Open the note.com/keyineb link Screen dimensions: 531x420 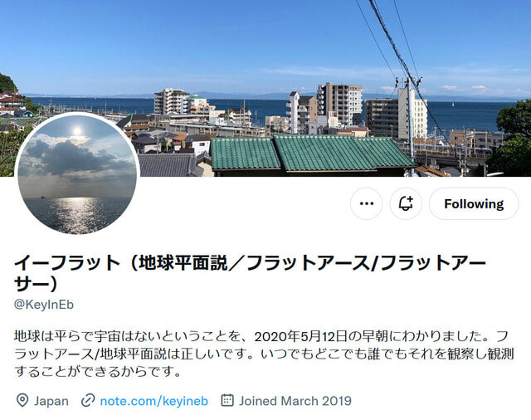pos(154,401)
